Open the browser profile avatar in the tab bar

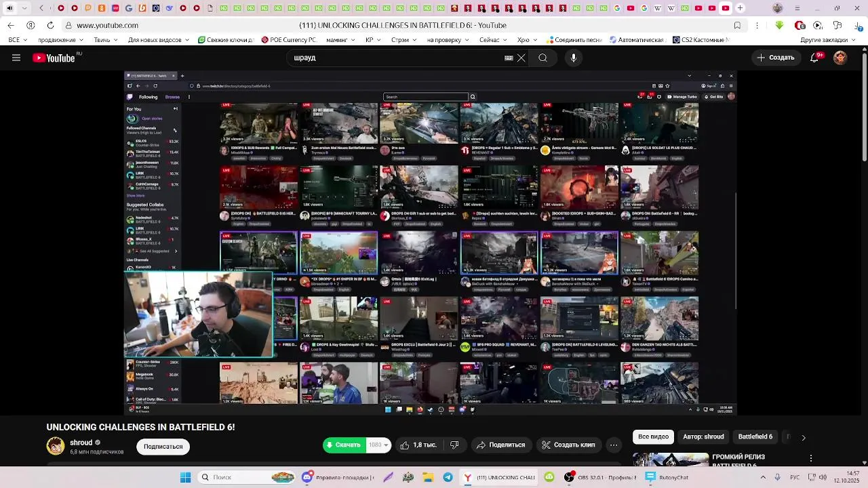point(778,8)
